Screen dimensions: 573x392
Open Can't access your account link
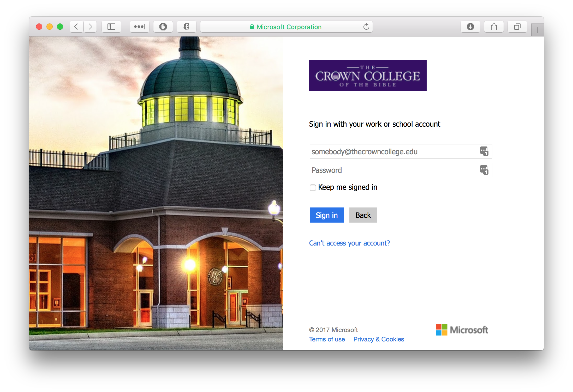349,243
